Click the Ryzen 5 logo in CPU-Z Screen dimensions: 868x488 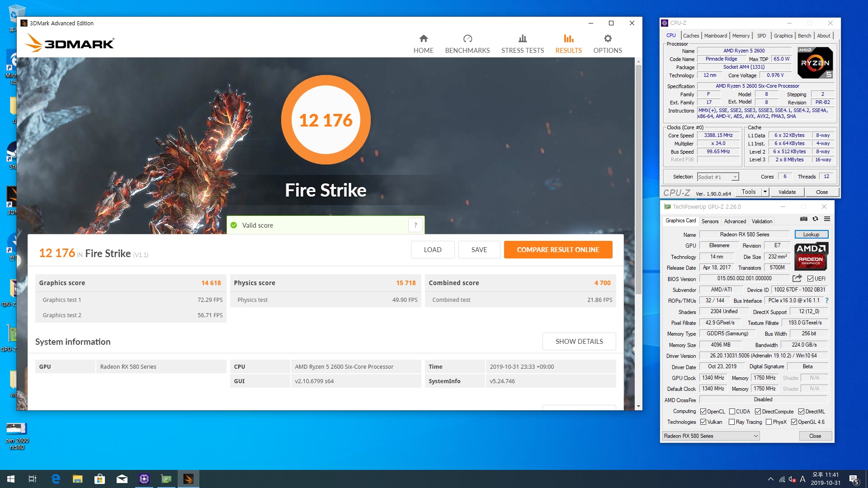point(815,63)
